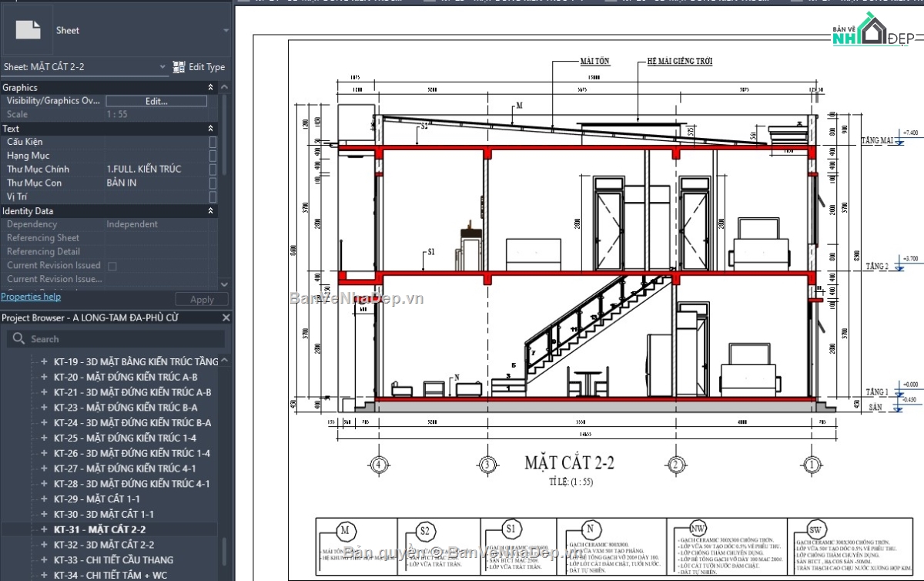924x581 pixels.
Task: Toggle the Thư Mục Chính parameter box
Action: coord(213,170)
